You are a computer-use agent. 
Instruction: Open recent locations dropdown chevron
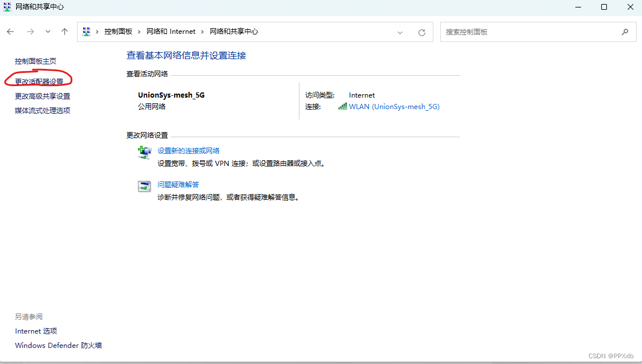(x=48, y=32)
